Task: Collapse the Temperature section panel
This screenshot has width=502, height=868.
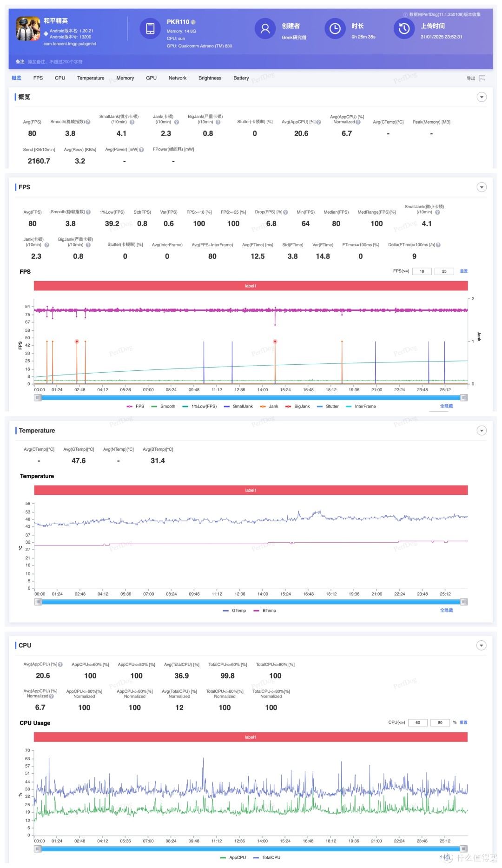Action: [x=482, y=431]
